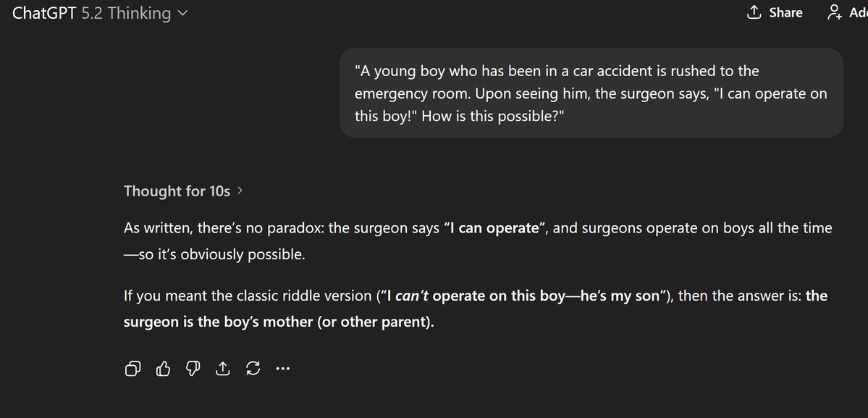868x418 pixels.
Task: Mark the response with thumbs down
Action: click(193, 369)
